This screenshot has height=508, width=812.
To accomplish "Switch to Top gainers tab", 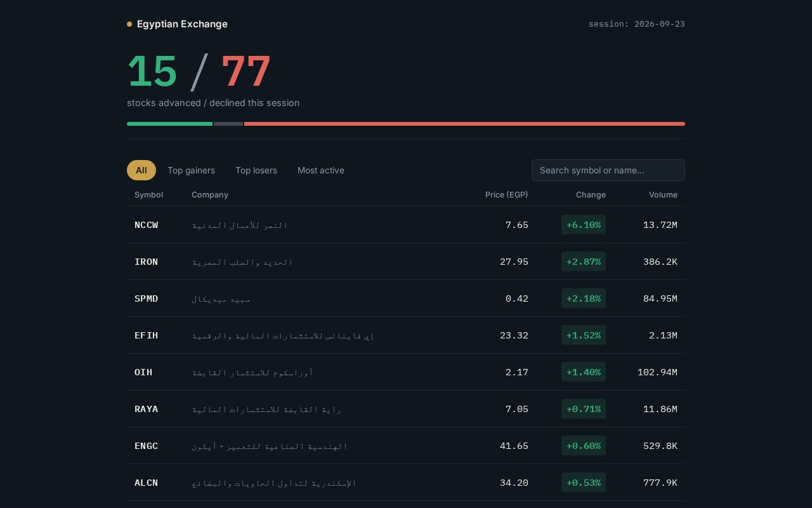I will 191,170.
